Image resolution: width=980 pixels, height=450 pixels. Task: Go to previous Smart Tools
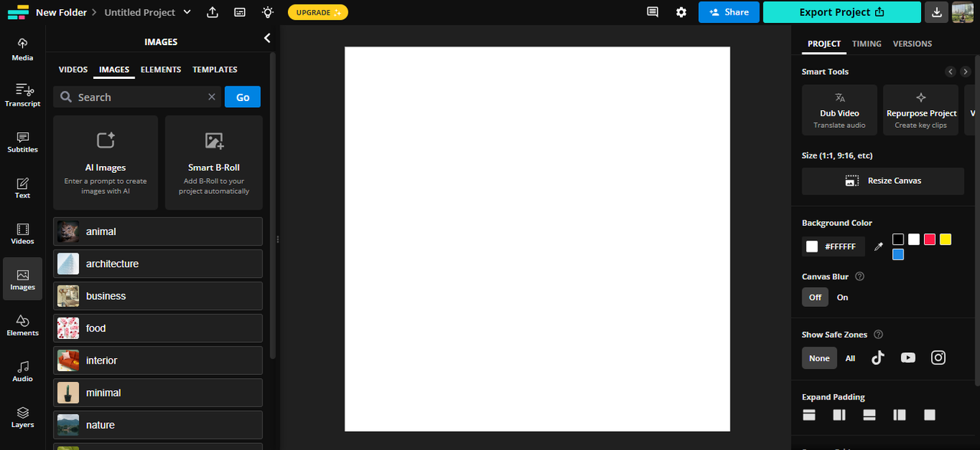click(x=950, y=72)
